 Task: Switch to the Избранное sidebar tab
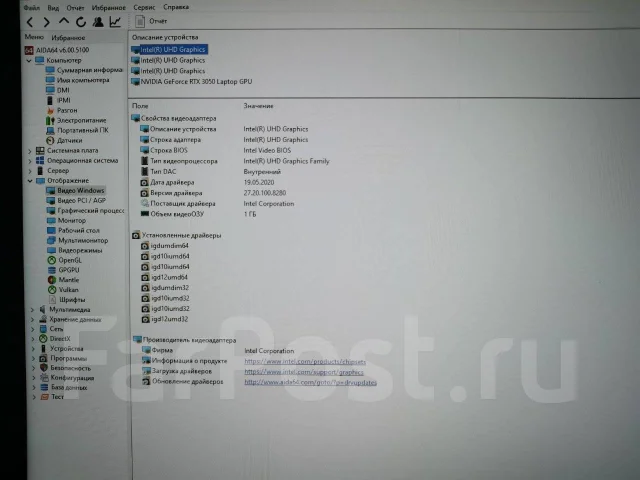(68, 38)
